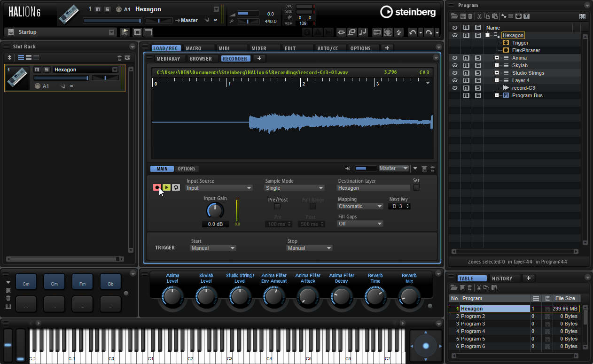Click the Slot Rack eye filter icon

point(127,58)
